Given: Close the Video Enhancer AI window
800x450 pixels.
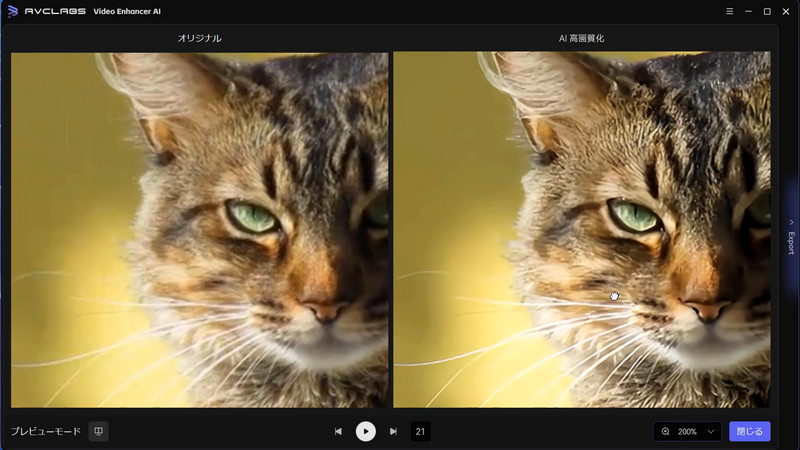Looking at the screenshot, I should coord(786,11).
